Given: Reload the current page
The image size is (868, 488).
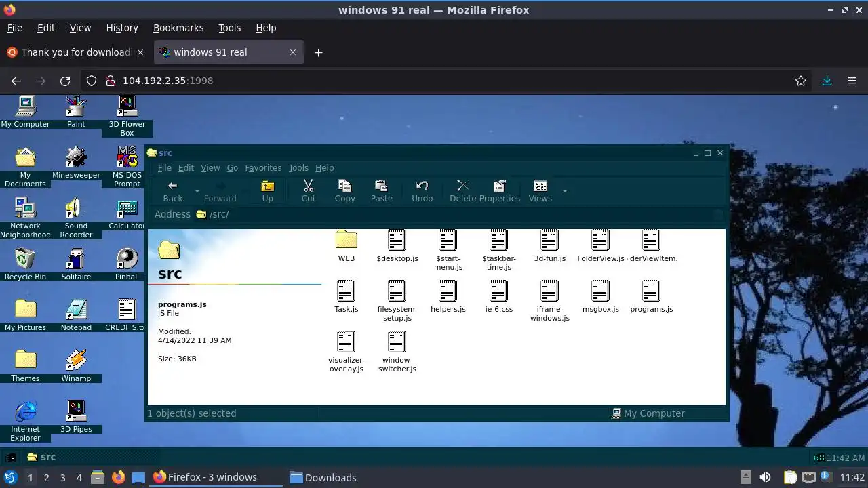Looking at the screenshot, I should coord(65,81).
